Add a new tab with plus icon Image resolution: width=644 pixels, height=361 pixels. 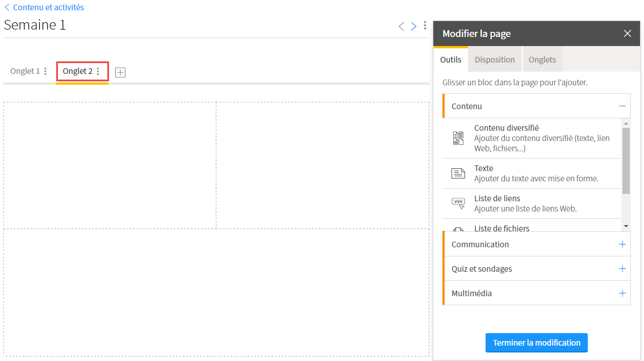[x=120, y=72]
